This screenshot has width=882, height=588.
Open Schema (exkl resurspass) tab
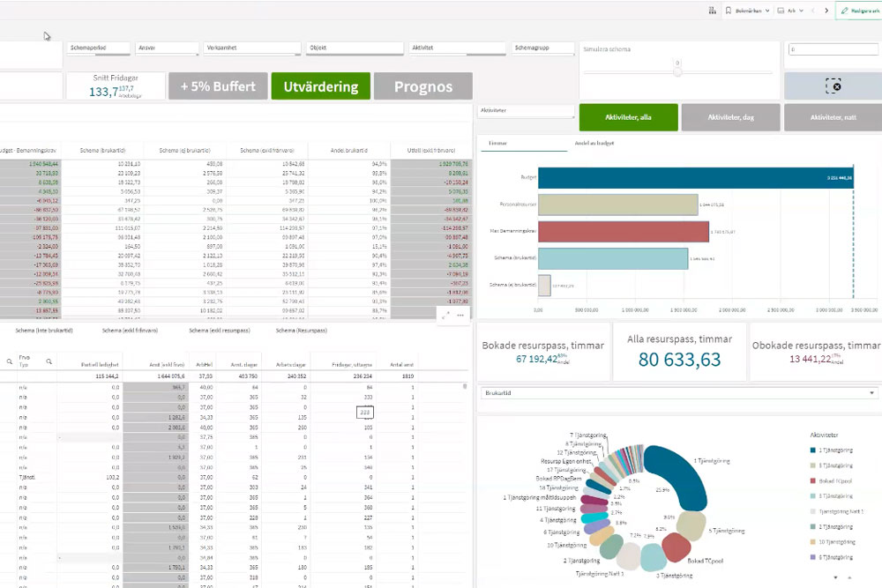220,331
